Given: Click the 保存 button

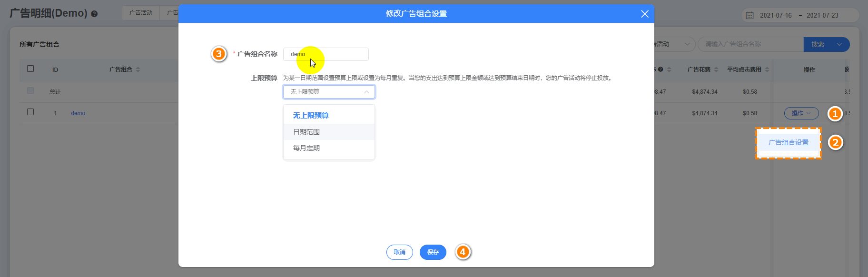Looking at the screenshot, I should [433, 252].
